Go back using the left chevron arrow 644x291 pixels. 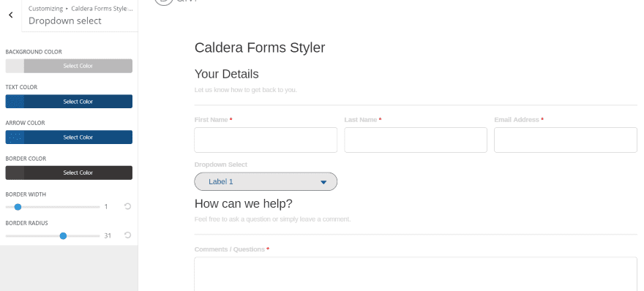[x=11, y=15]
